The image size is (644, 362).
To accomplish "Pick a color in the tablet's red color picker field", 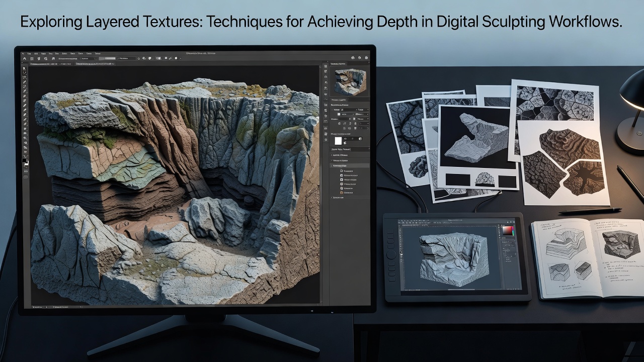I will (507, 231).
